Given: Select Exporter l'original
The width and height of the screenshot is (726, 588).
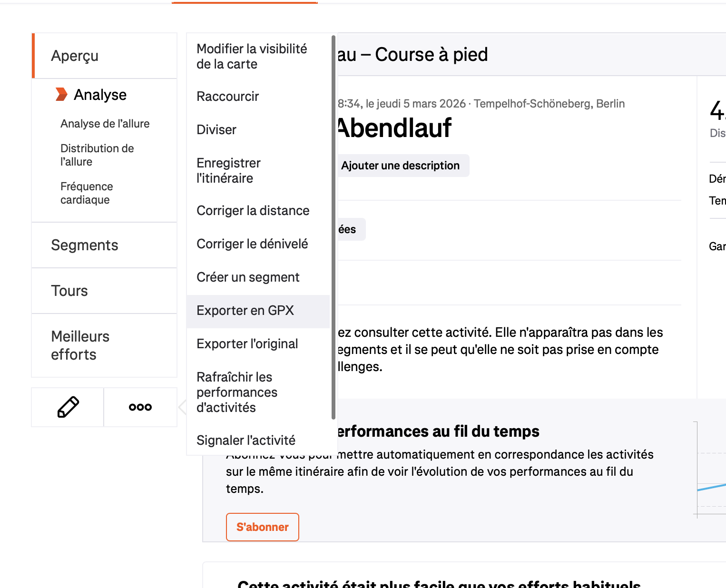Looking at the screenshot, I should point(247,343).
